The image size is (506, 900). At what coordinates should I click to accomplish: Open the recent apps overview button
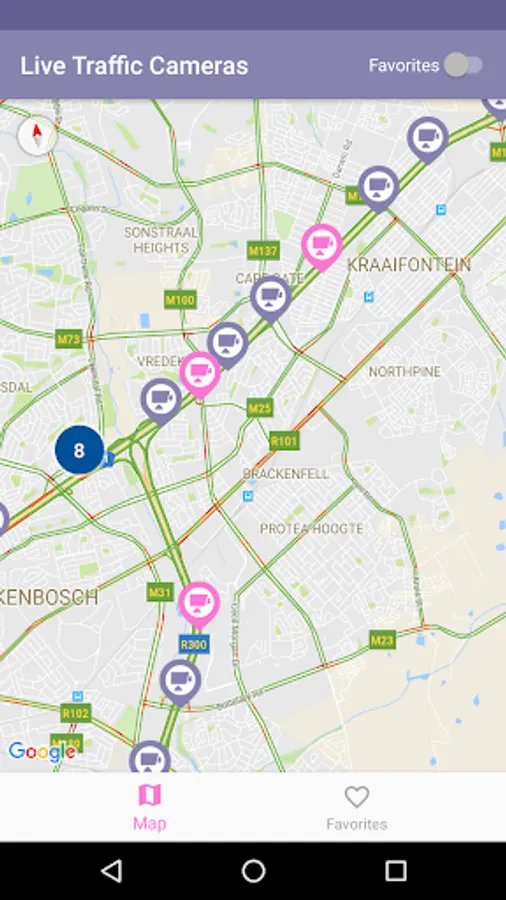(395, 871)
